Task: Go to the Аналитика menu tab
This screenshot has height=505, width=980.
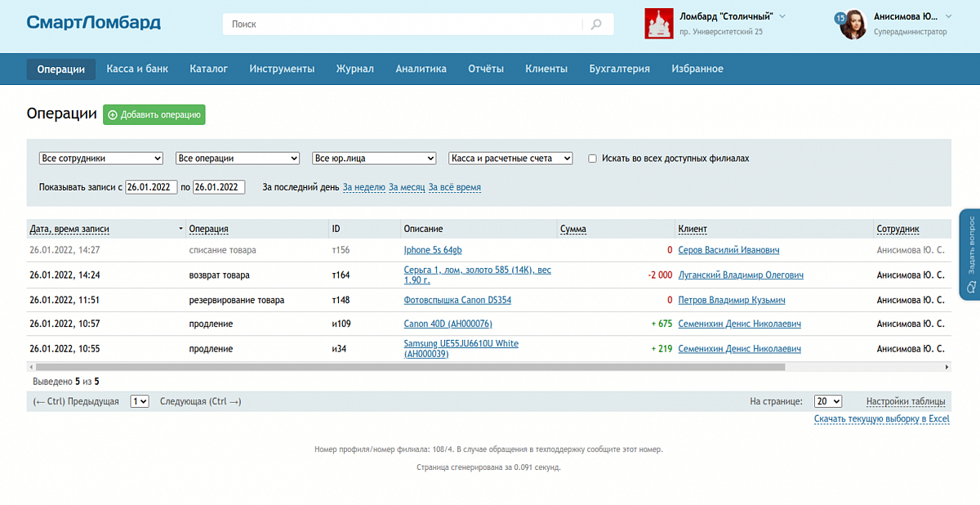Action: pyautogui.click(x=421, y=69)
